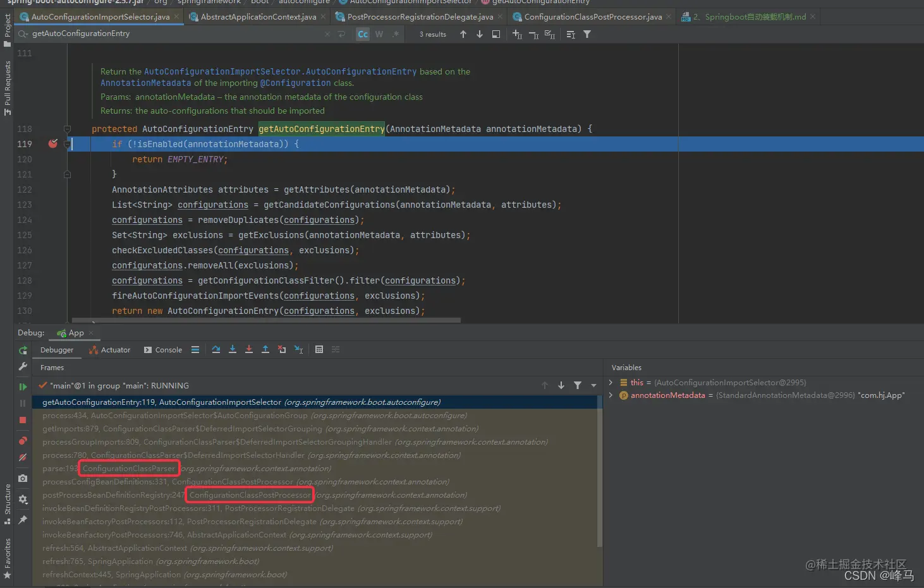This screenshot has width=924, height=588.
Task: Open ConfigurationClassPostProcessor.java tab
Action: (593, 17)
